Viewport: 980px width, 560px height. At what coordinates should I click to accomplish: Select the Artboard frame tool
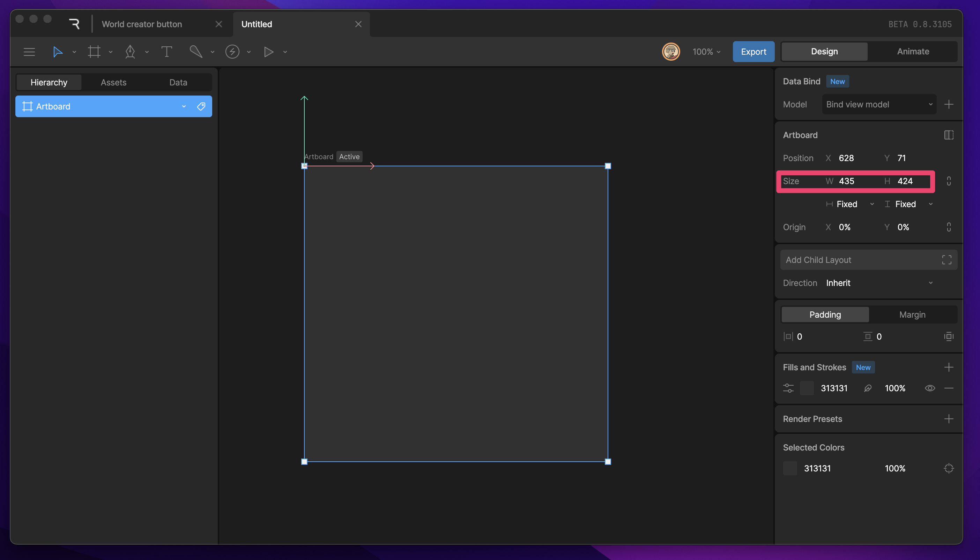click(94, 52)
